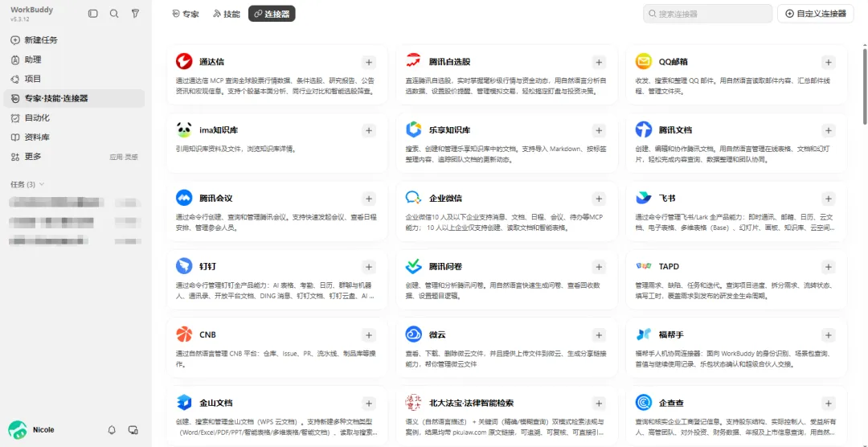868x447 pixels.
Task: Open the 企业微信 connector title
Action: pos(445,199)
